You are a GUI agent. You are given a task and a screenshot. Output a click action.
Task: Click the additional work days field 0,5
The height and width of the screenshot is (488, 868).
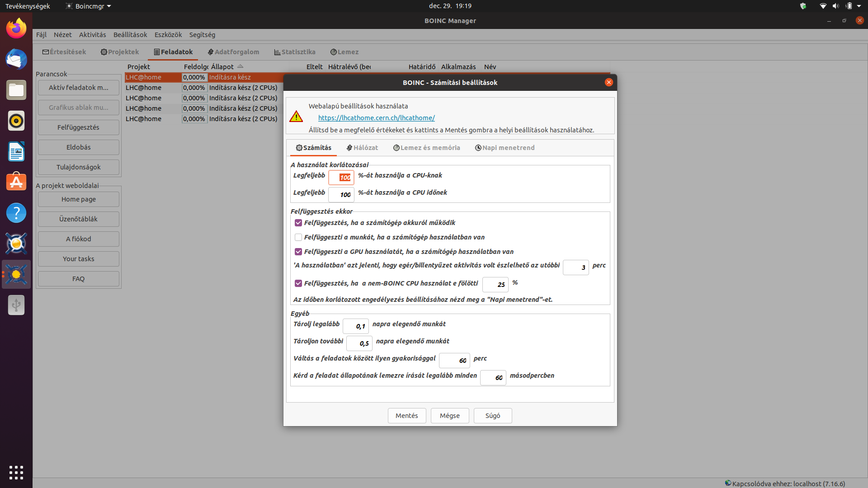(359, 343)
